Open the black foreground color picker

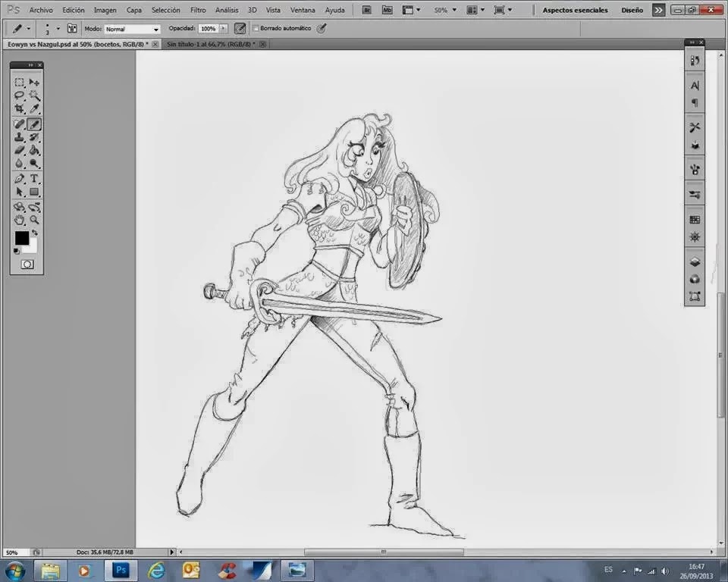coord(21,238)
